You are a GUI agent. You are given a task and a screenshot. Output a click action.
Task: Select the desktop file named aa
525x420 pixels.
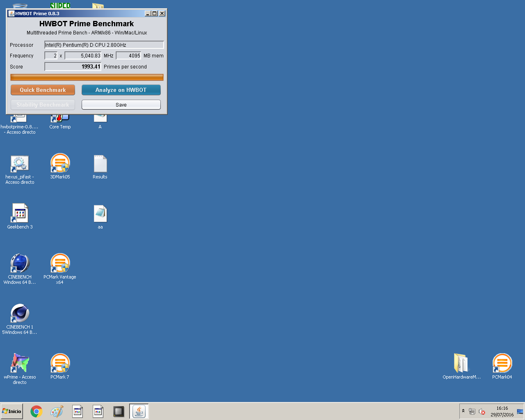(100, 217)
